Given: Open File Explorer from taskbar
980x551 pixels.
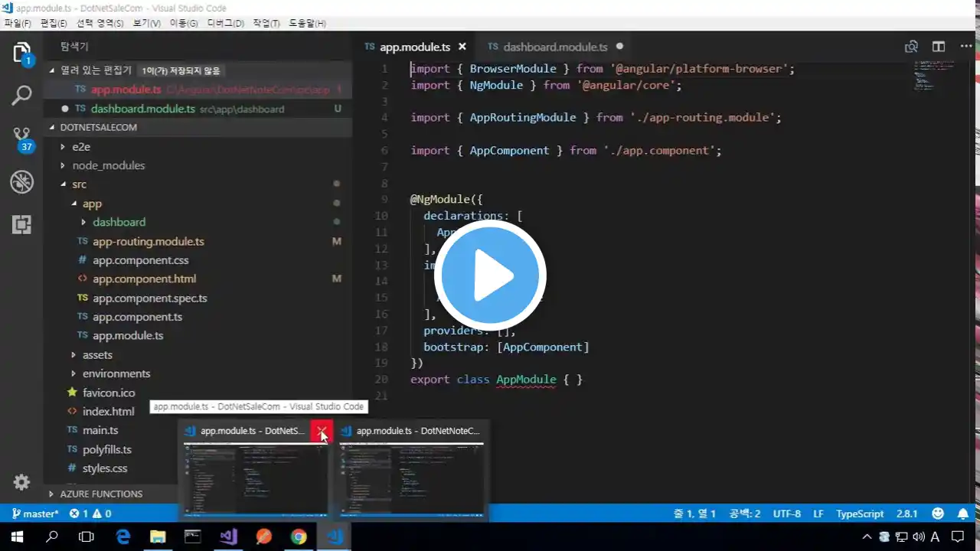Looking at the screenshot, I should click(158, 536).
